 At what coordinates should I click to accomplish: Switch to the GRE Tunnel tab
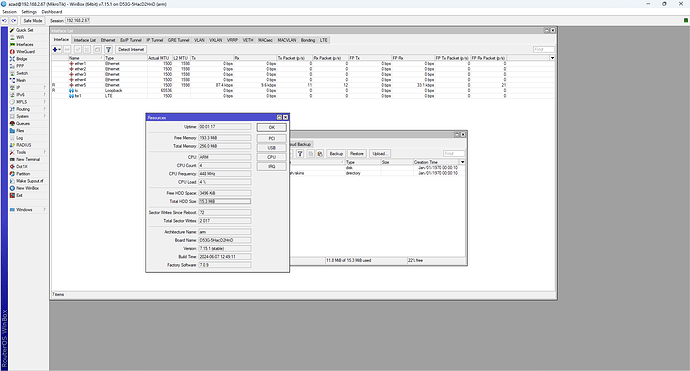coord(178,40)
